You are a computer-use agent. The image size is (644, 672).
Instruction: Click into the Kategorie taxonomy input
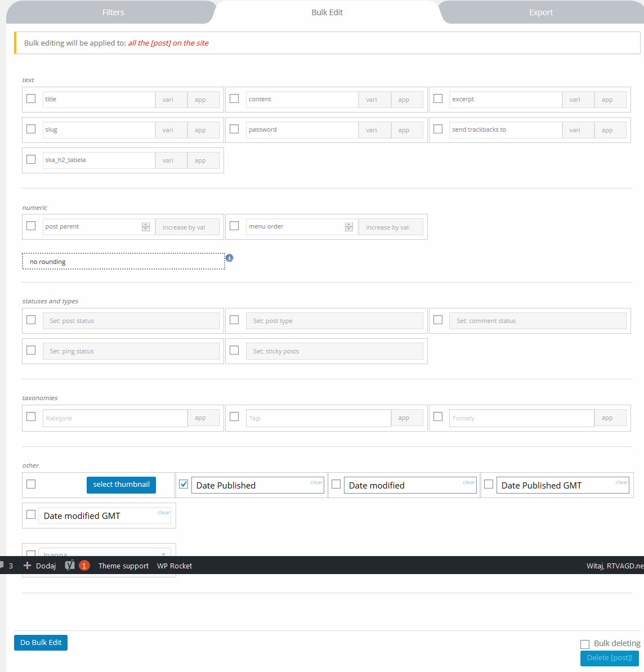click(115, 418)
